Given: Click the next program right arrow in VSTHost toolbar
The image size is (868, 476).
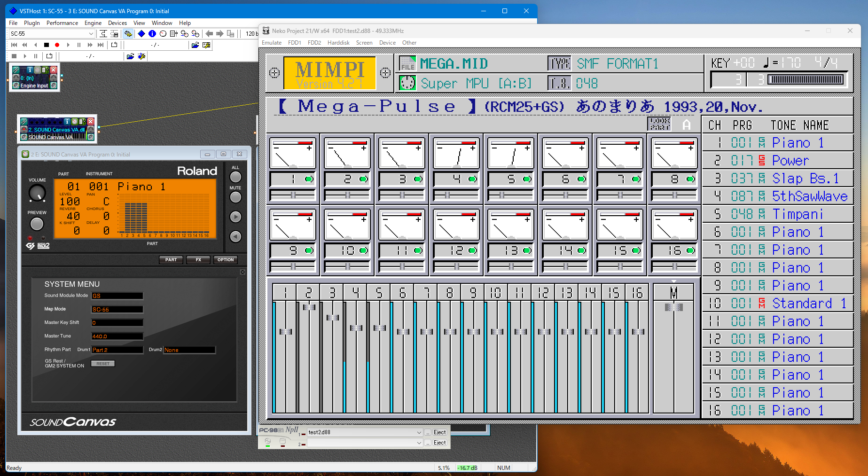Looking at the screenshot, I should [x=219, y=33].
